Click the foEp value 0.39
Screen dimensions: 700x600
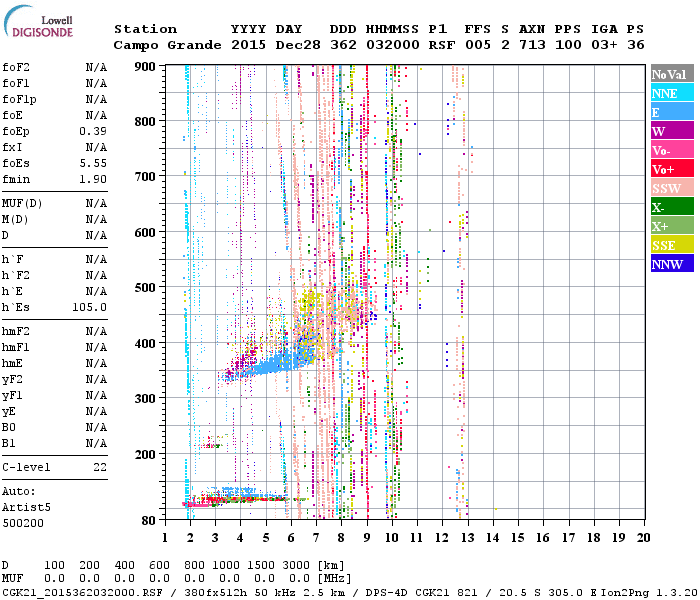[93, 131]
